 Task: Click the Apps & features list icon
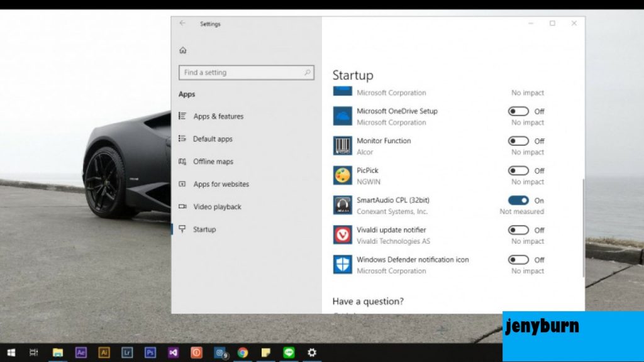pos(182,116)
